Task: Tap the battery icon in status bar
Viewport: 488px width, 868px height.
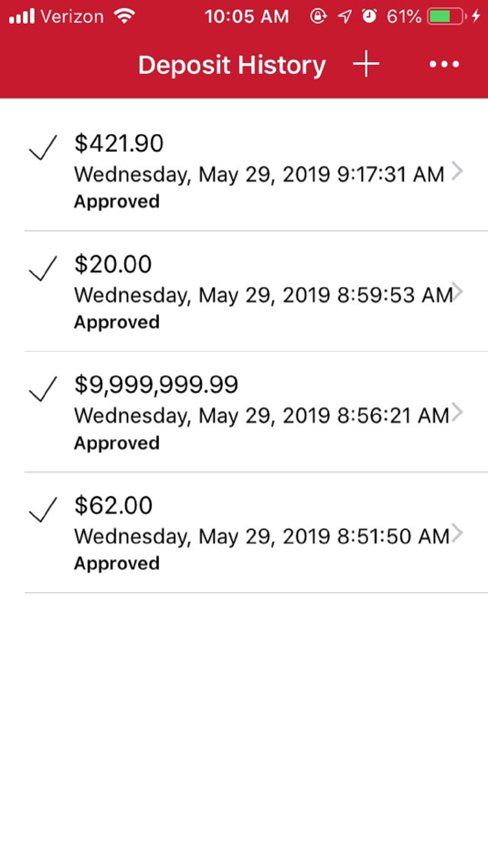Action: pos(448,16)
